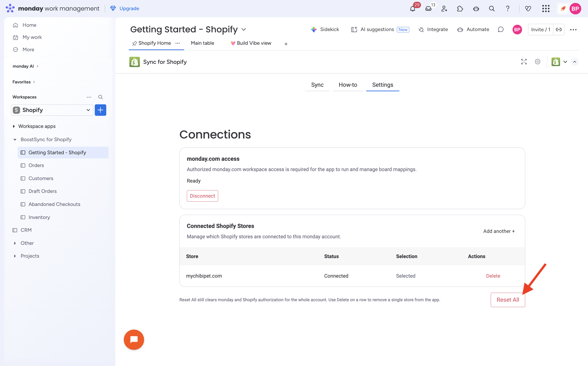Open the products switcher grid
This screenshot has height=366, width=588.
546,9
